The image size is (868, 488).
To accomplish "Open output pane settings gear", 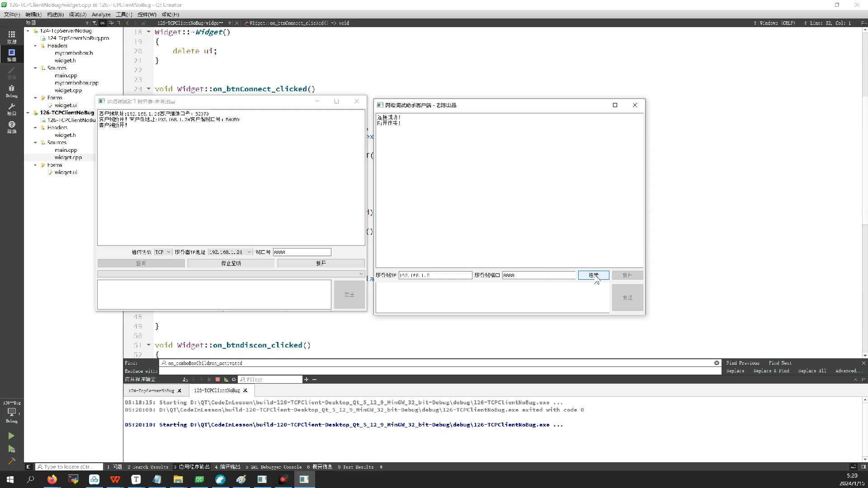I will click(x=234, y=380).
